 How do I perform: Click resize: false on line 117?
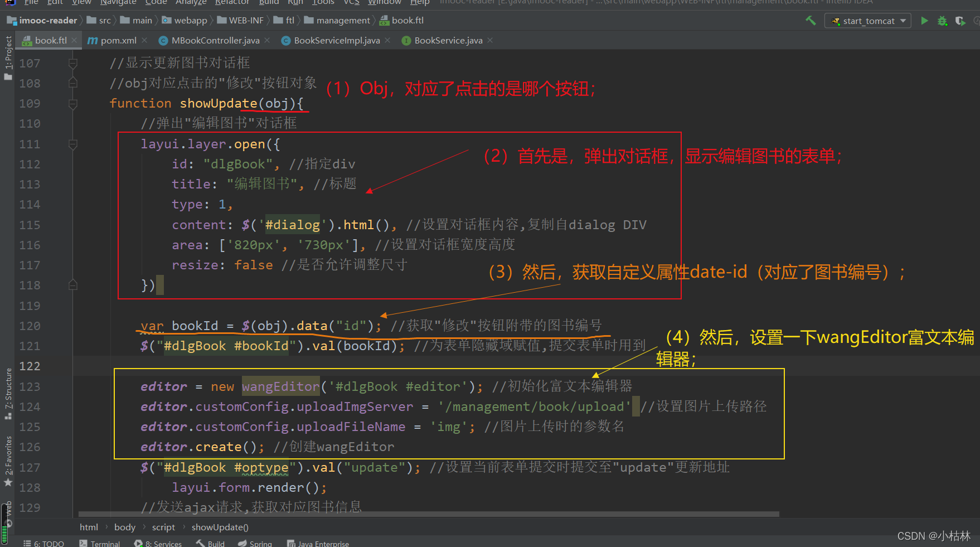[x=222, y=265]
